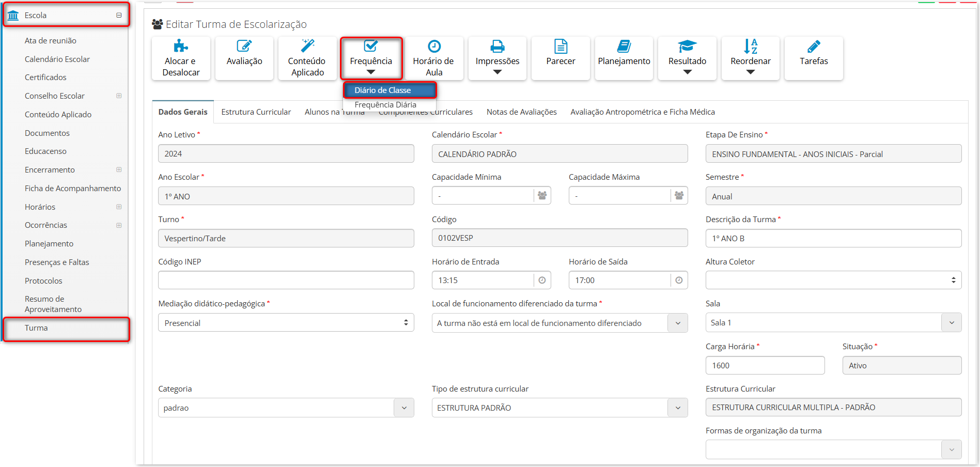980x467 pixels.
Task: Click the Alocar e Desalocar puzzle icon
Action: pyautogui.click(x=181, y=46)
